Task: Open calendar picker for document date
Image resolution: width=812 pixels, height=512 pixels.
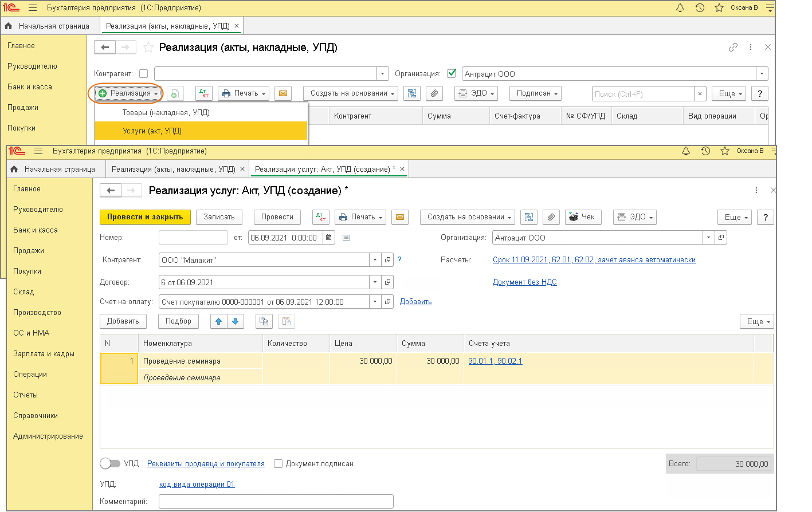Action: point(329,238)
